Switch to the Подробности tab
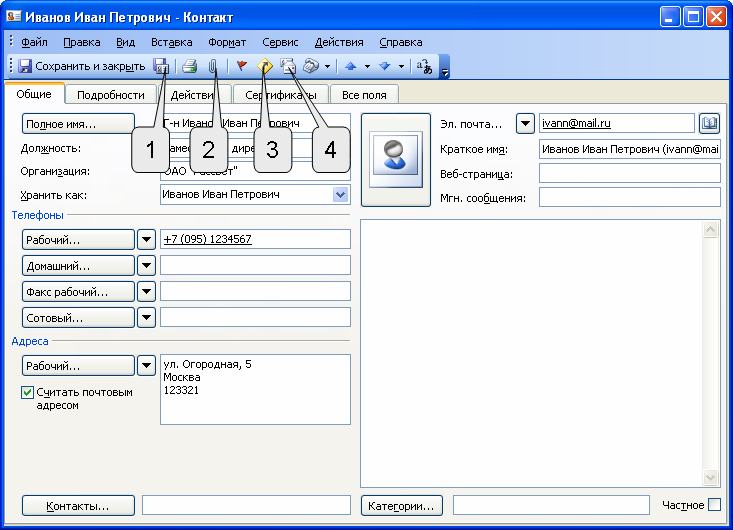The image size is (733, 530). [111, 95]
